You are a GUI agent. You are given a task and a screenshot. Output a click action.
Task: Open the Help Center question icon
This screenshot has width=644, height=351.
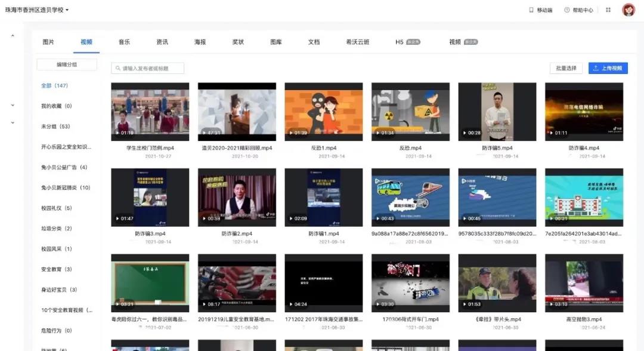point(566,10)
